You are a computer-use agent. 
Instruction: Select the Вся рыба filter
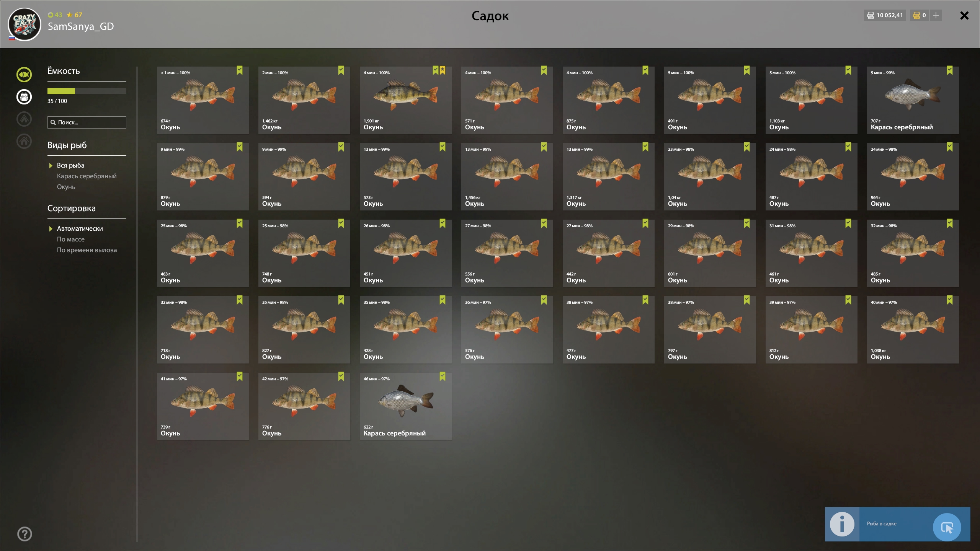(70, 165)
